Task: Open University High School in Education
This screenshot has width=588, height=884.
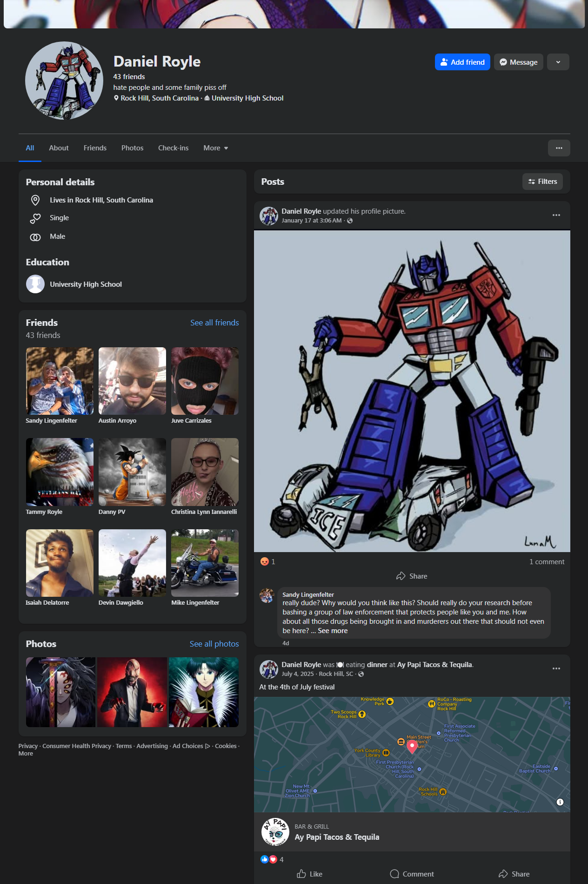Action: tap(86, 284)
